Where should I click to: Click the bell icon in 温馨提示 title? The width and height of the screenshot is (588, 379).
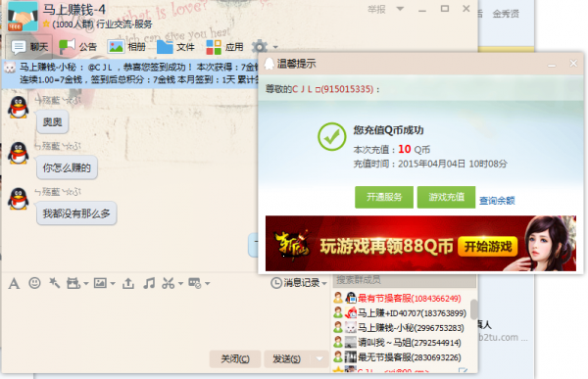pos(269,64)
